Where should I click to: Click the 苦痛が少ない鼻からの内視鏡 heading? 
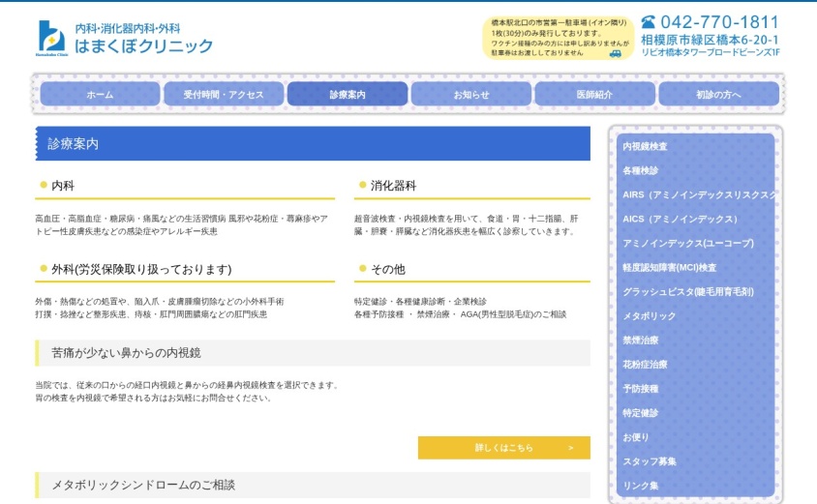[126, 353]
